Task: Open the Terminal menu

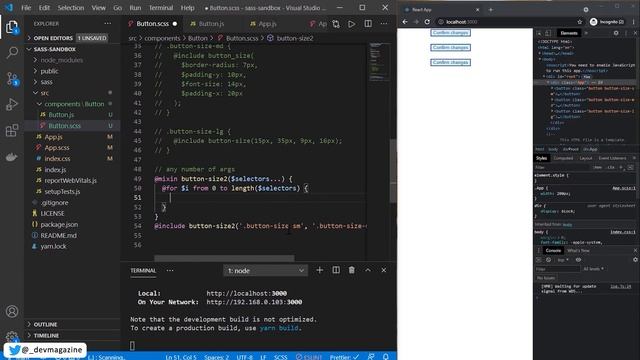Action: click(x=161, y=8)
